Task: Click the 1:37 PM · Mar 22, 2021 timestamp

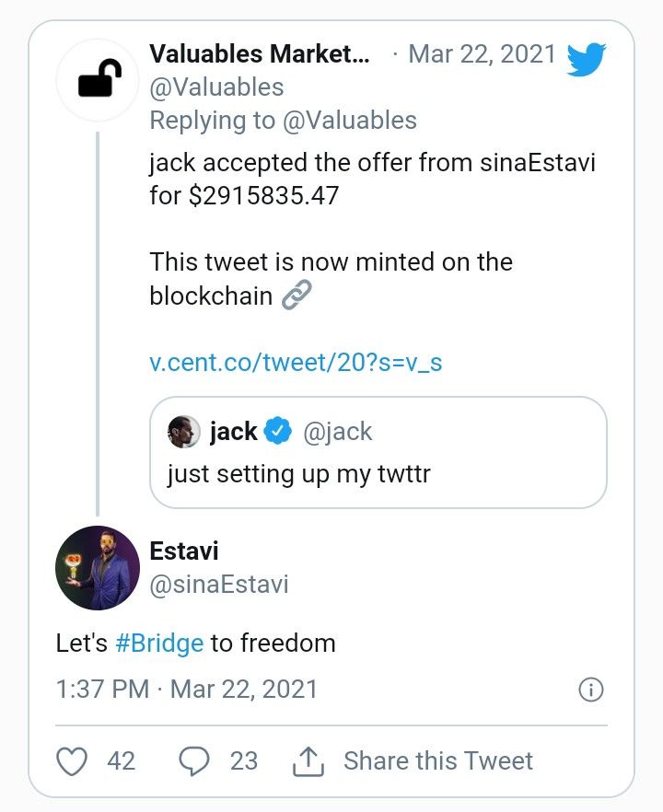Action: point(187,690)
